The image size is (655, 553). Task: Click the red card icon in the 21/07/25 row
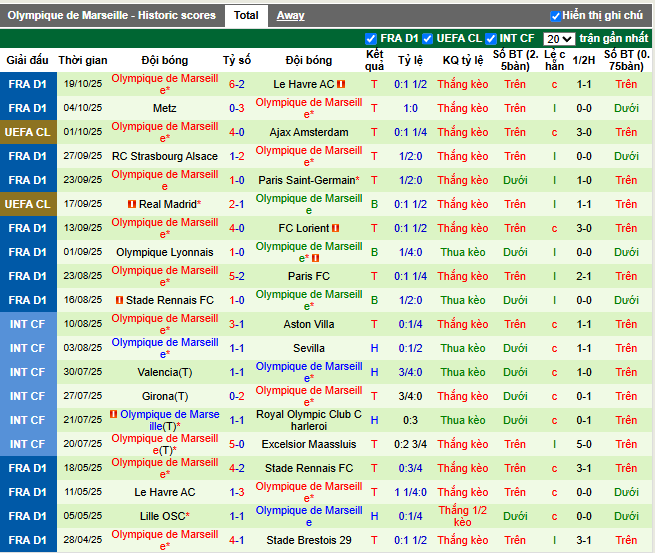(114, 414)
